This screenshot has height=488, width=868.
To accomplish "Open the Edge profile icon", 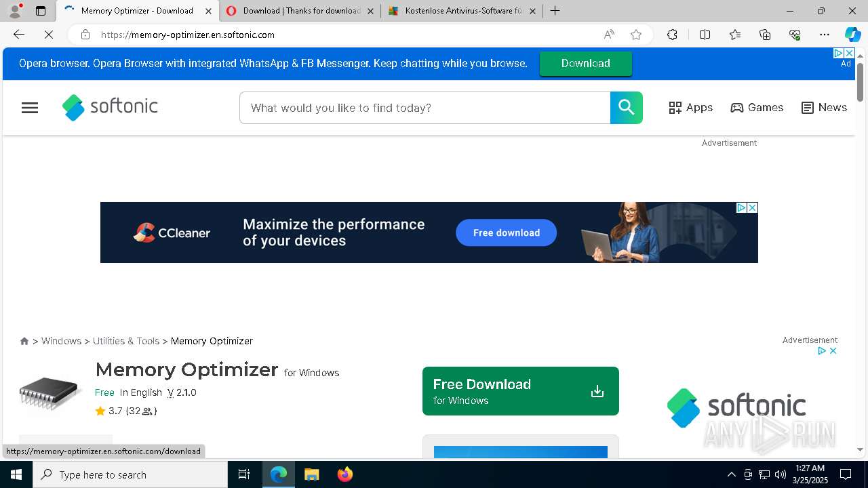I will pos(15,11).
